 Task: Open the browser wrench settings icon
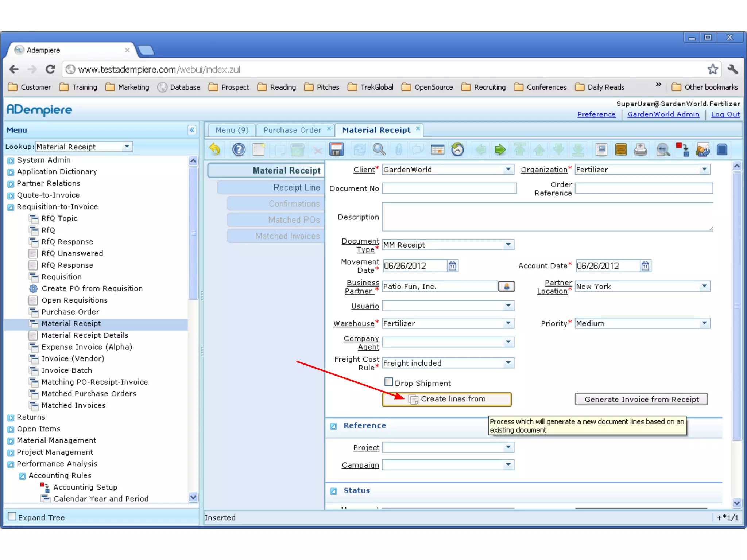click(733, 69)
